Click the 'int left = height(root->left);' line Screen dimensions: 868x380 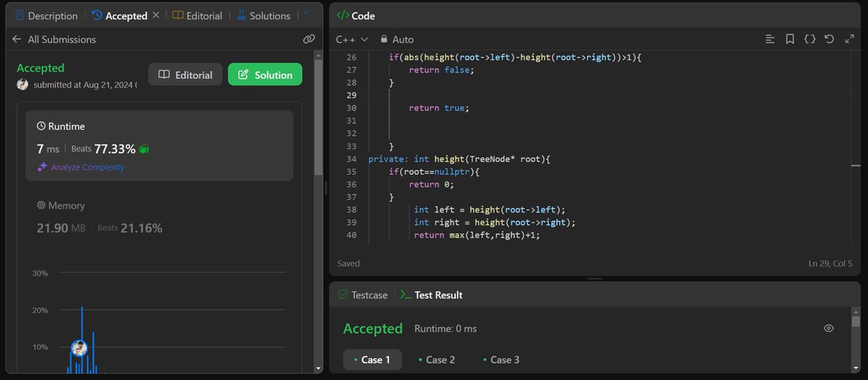click(x=490, y=210)
